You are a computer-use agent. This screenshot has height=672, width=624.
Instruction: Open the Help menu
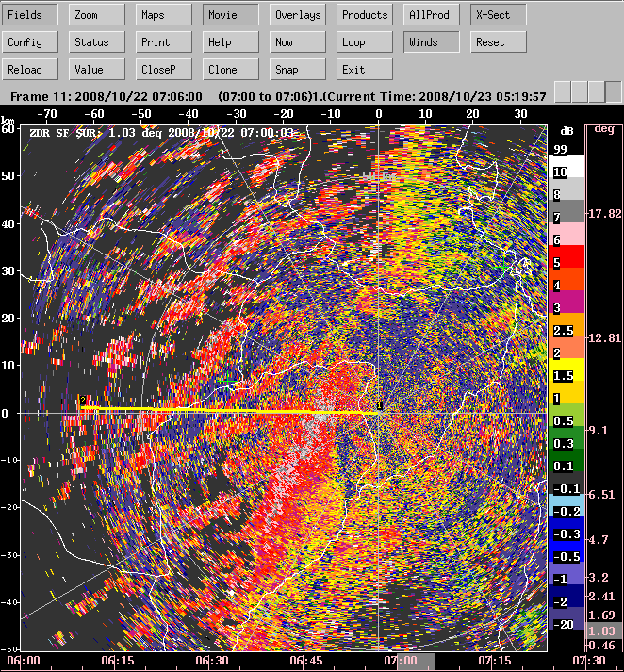coord(231,42)
